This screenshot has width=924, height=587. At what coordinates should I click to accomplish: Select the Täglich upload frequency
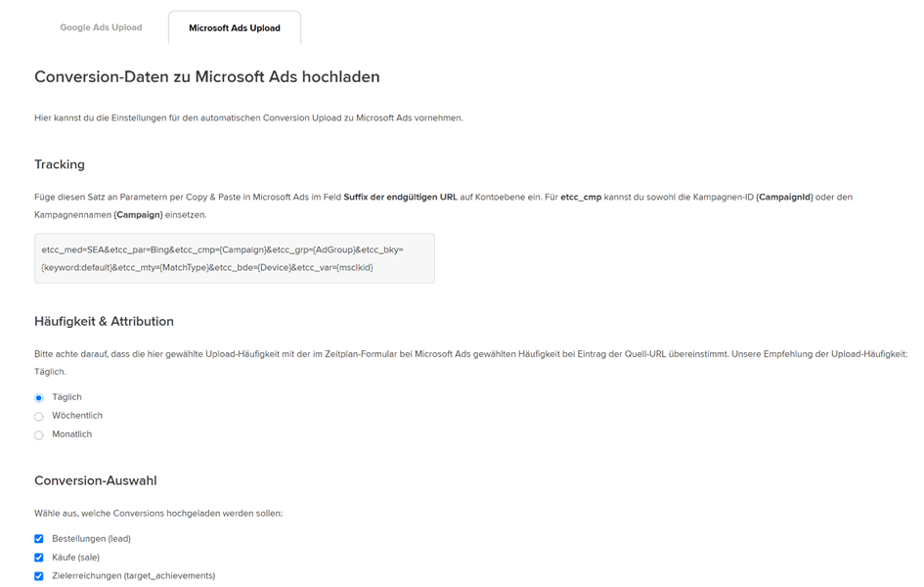pyautogui.click(x=39, y=398)
